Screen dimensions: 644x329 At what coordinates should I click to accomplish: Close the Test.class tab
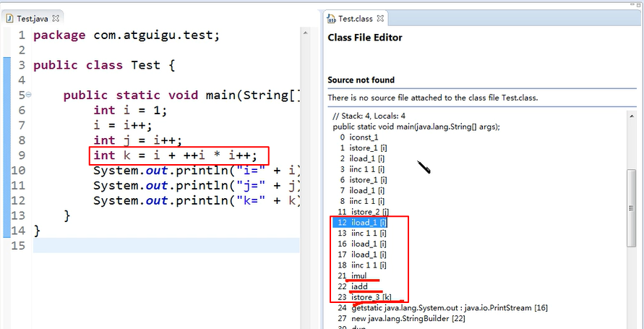380,19
